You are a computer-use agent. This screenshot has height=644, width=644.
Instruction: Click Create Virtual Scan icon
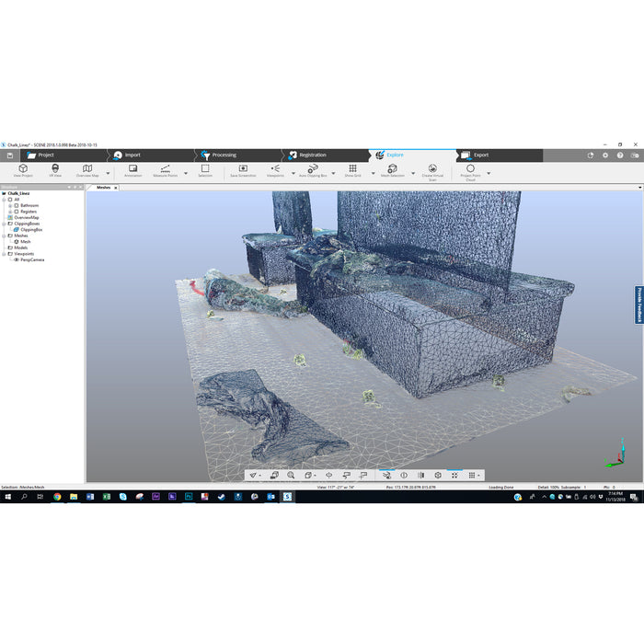click(432, 172)
